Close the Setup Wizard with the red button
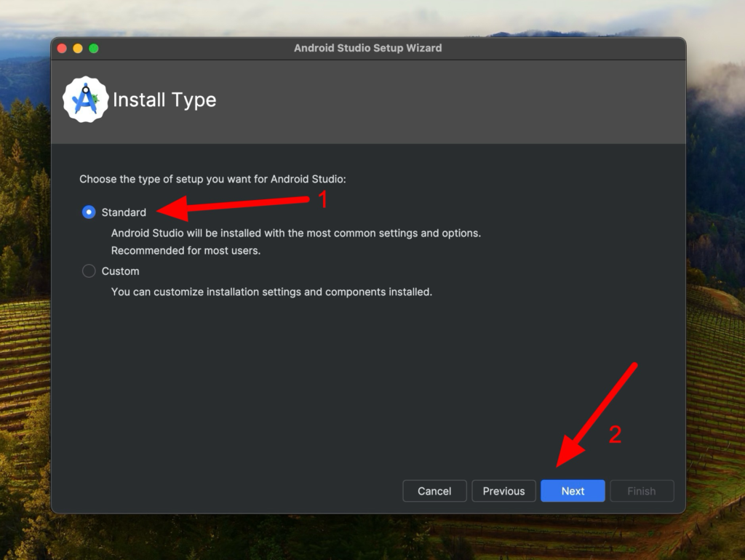The height and width of the screenshot is (560, 745). 62,48
